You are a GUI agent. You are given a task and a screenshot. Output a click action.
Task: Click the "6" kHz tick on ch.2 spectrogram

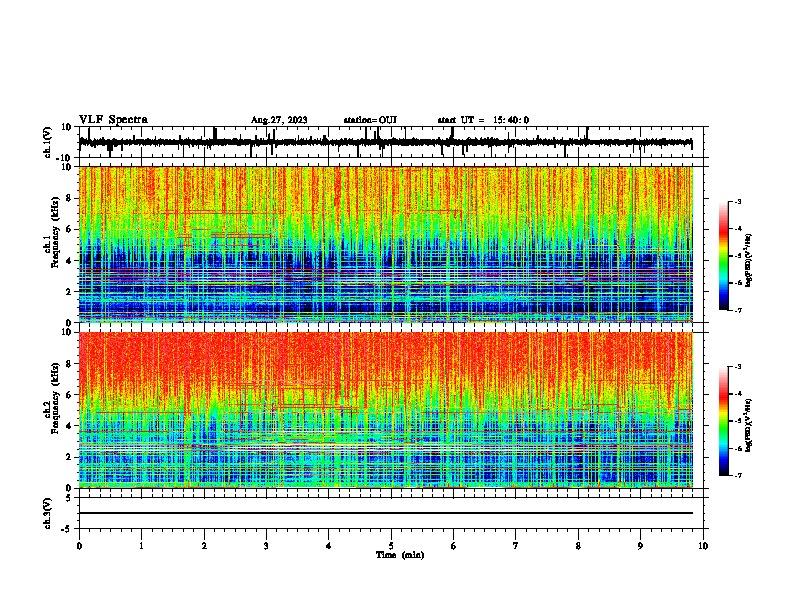69,395
